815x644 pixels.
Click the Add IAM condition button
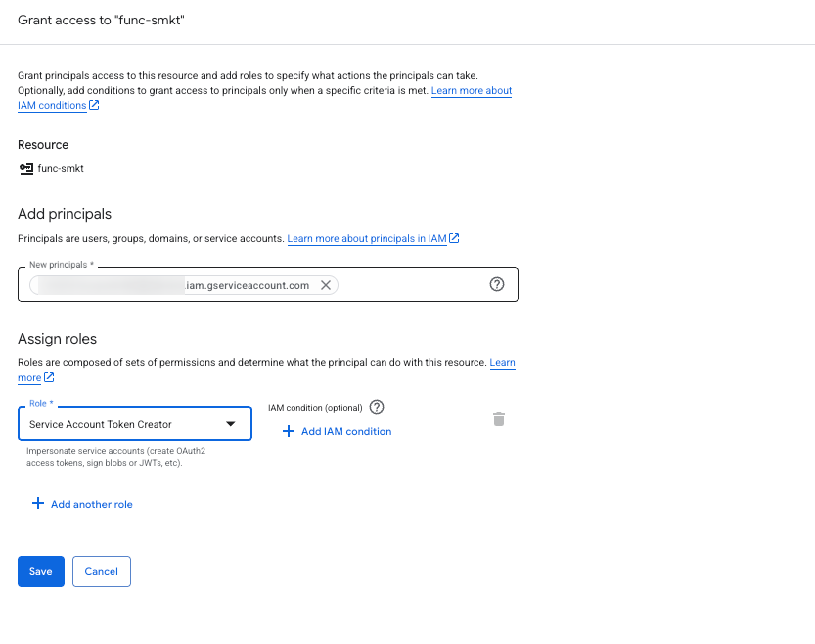345,431
